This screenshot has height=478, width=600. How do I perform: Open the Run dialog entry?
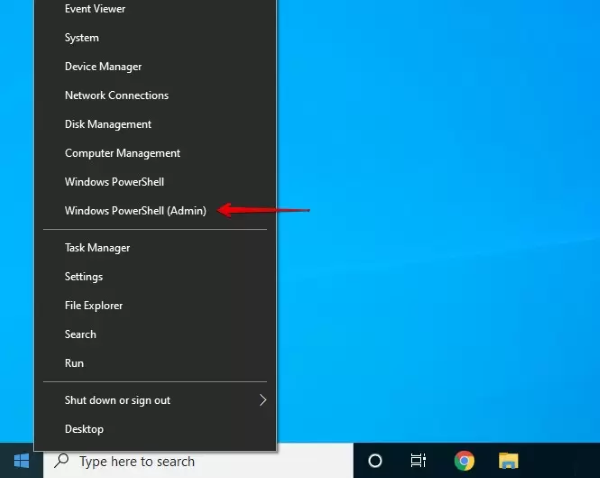[155, 363]
